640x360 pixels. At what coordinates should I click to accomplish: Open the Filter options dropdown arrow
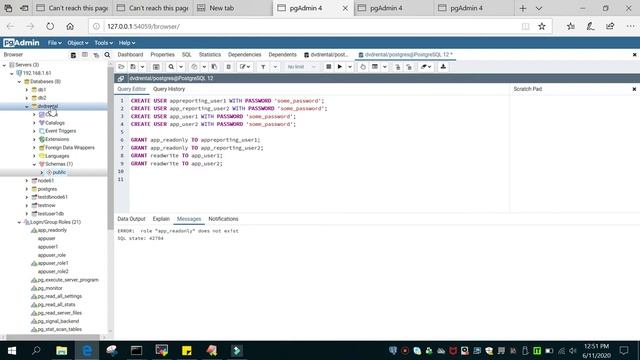tap(275, 67)
